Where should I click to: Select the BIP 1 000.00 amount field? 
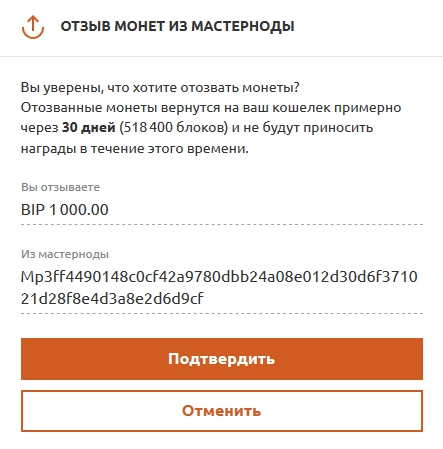[222, 210]
